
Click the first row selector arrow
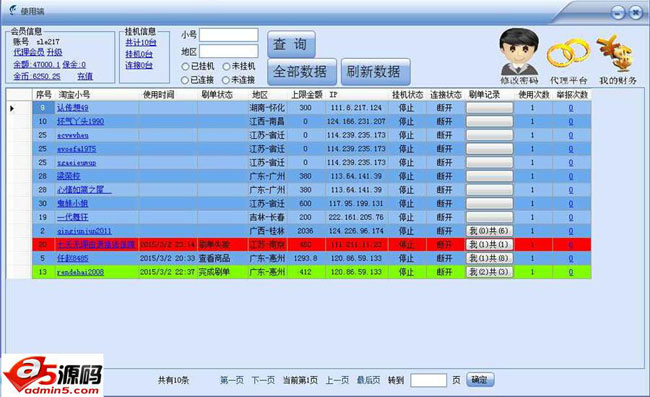pyautogui.click(x=12, y=108)
